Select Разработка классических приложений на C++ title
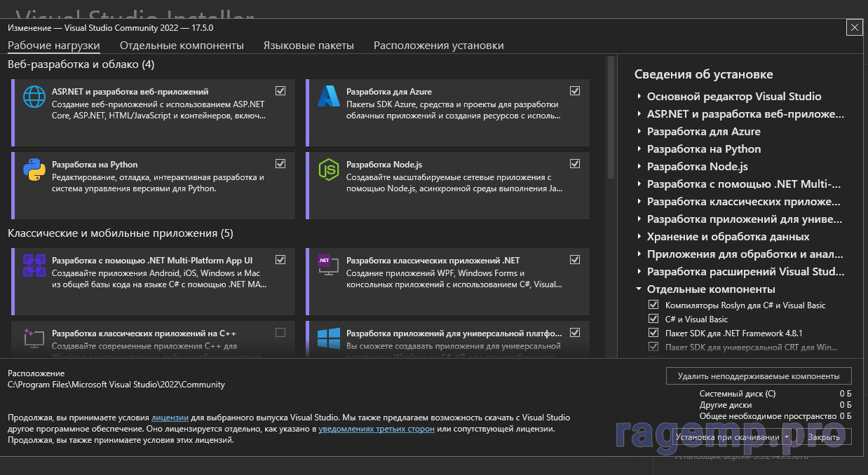 (x=144, y=333)
